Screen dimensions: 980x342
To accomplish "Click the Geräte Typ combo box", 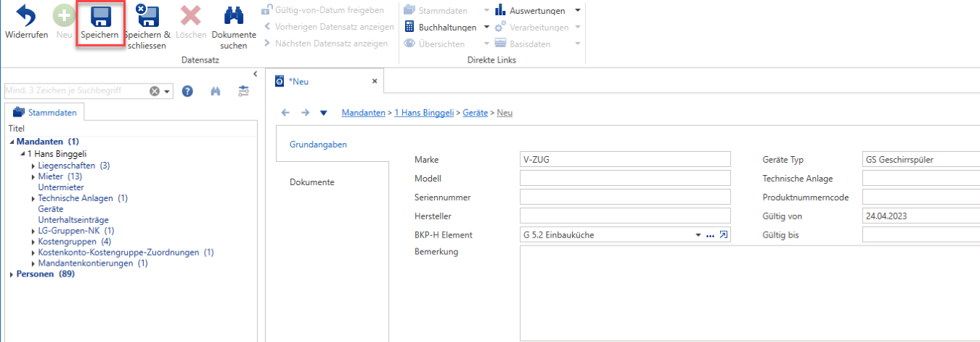I will [x=921, y=160].
